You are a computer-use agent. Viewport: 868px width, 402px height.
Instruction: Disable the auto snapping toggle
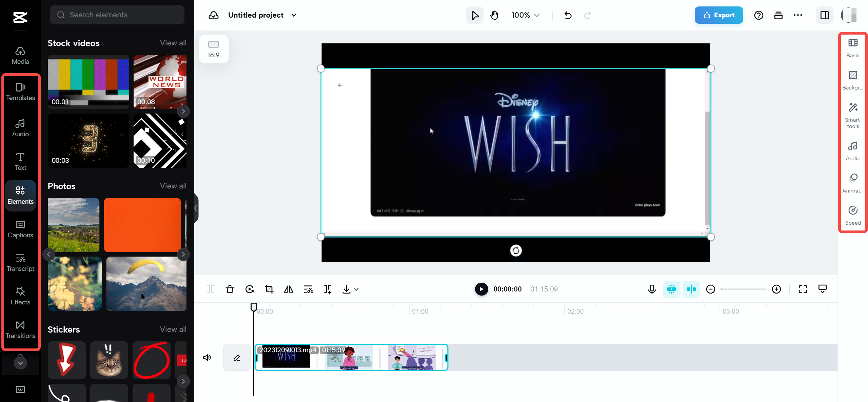pos(672,289)
